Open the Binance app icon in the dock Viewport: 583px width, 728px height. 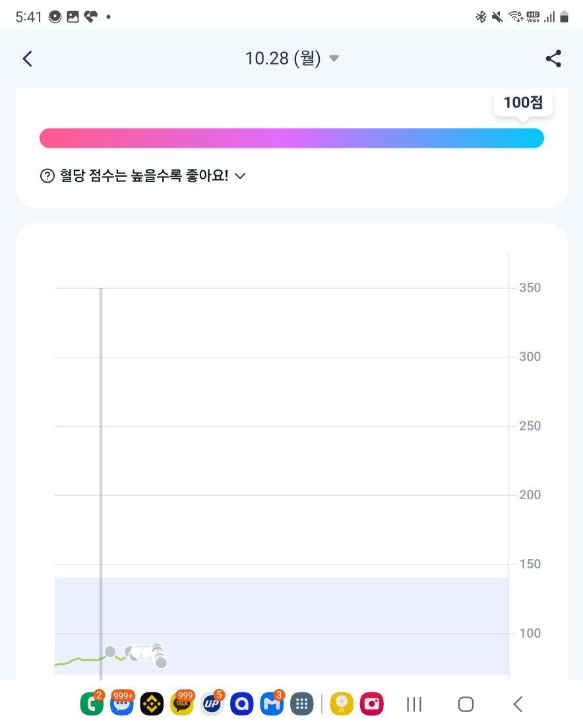click(x=152, y=704)
